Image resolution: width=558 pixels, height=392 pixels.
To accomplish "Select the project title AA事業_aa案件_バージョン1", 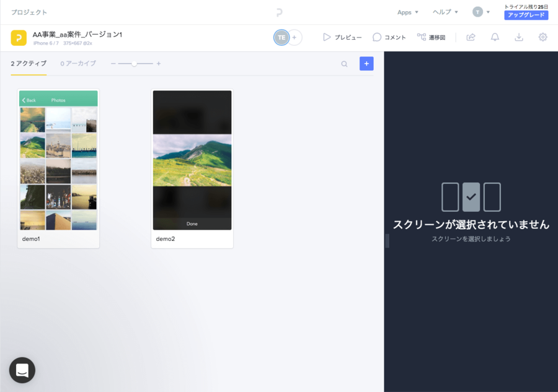I will click(77, 35).
